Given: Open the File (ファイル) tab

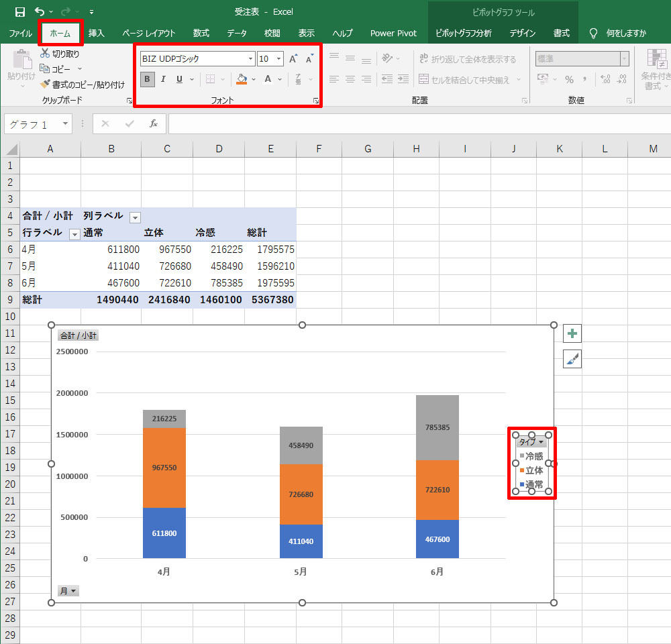Looking at the screenshot, I should 20,33.
